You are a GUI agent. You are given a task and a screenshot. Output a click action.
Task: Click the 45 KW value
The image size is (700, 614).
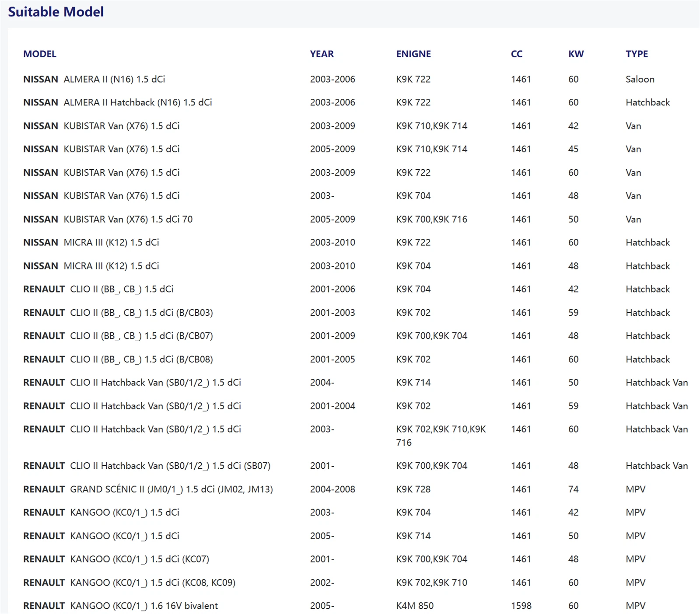[574, 149]
